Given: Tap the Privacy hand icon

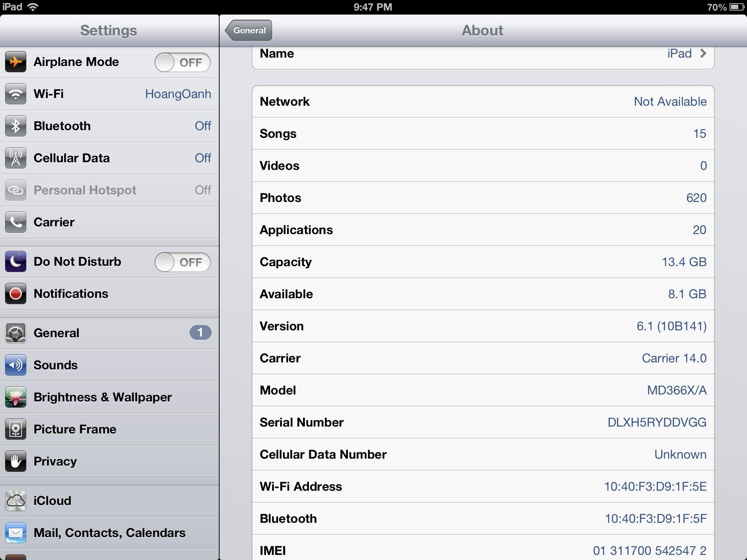Looking at the screenshot, I should [16, 462].
